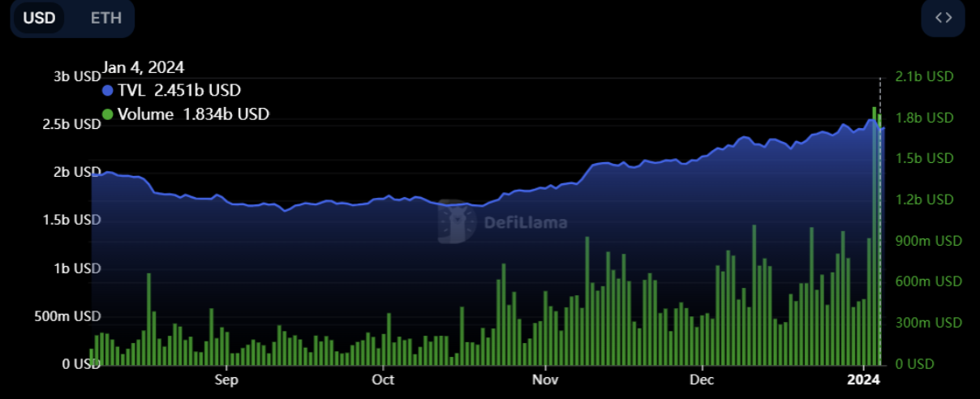Click the Volume 1.834b USD legend text

pyautogui.click(x=193, y=114)
